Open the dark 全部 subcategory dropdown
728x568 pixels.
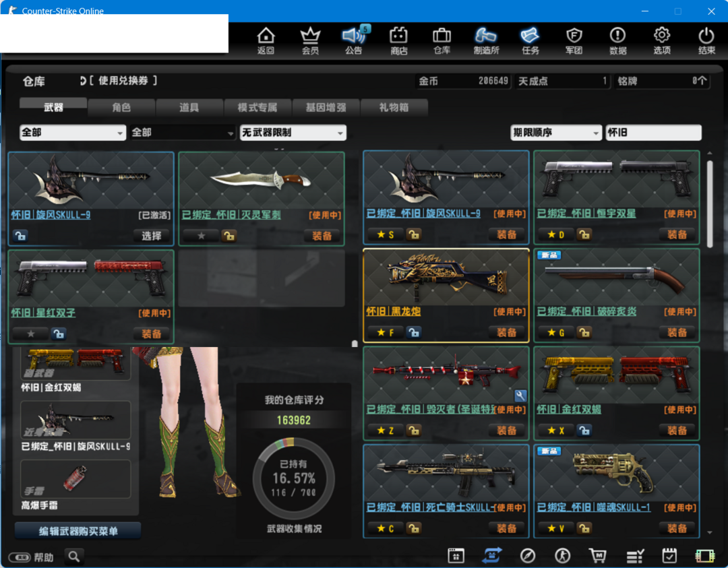(x=183, y=133)
